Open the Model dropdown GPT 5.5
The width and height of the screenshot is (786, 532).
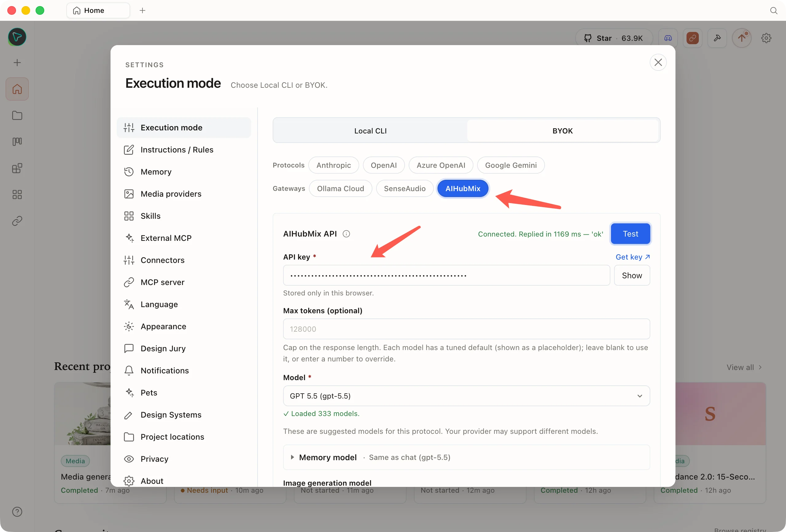click(466, 396)
